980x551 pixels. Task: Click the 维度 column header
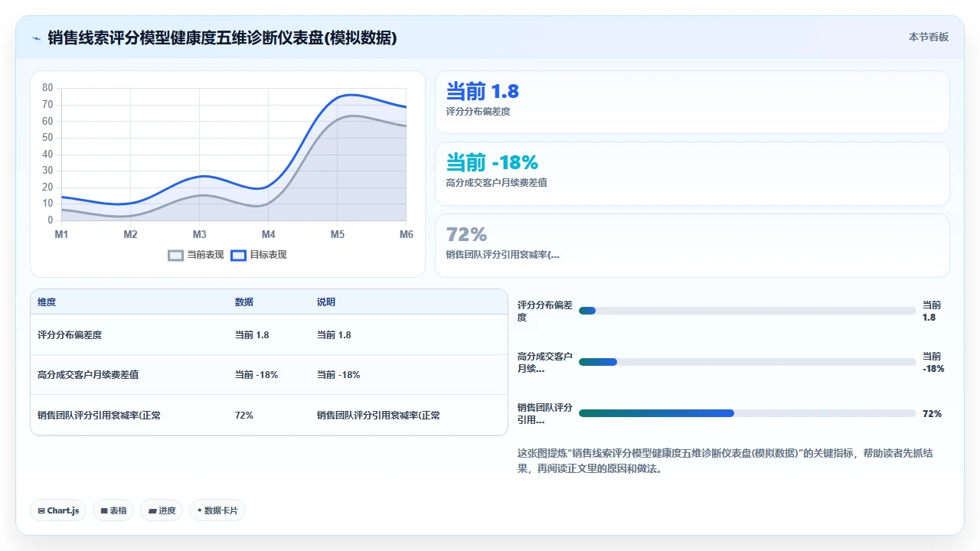[x=47, y=302]
